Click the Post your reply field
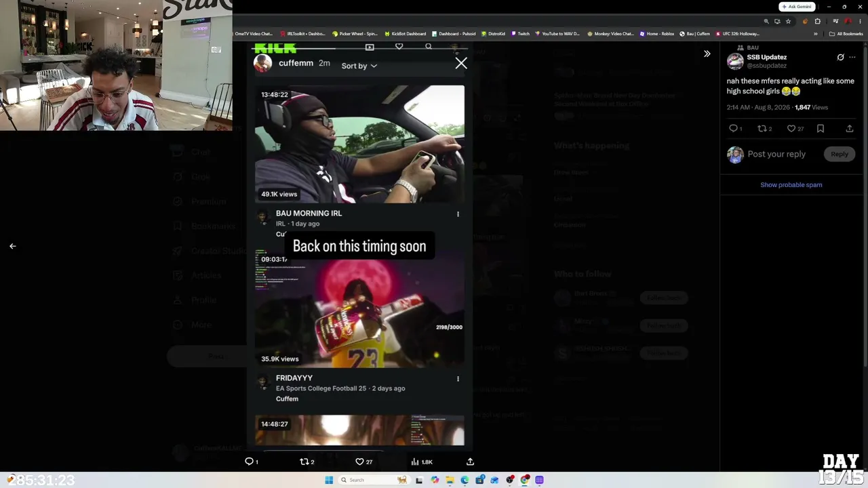 776,154
